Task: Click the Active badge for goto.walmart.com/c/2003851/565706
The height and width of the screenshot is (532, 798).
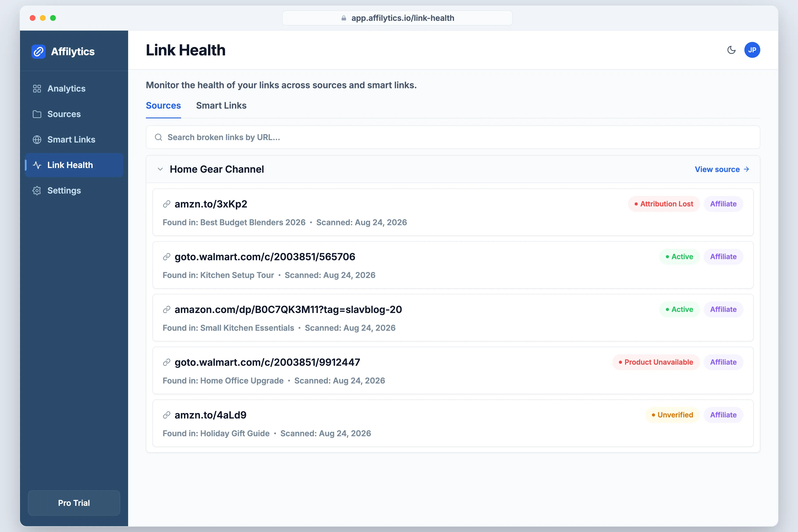Action: (x=679, y=257)
